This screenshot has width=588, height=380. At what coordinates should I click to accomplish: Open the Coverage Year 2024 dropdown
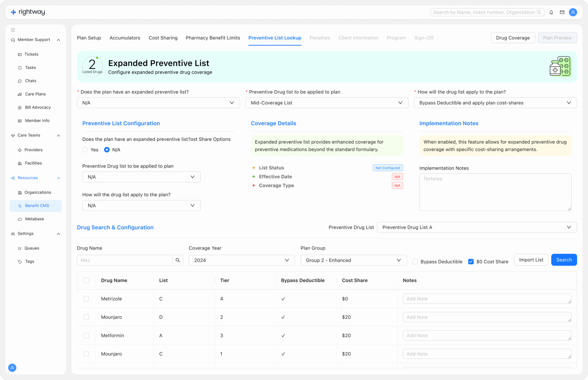pos(241,260)
